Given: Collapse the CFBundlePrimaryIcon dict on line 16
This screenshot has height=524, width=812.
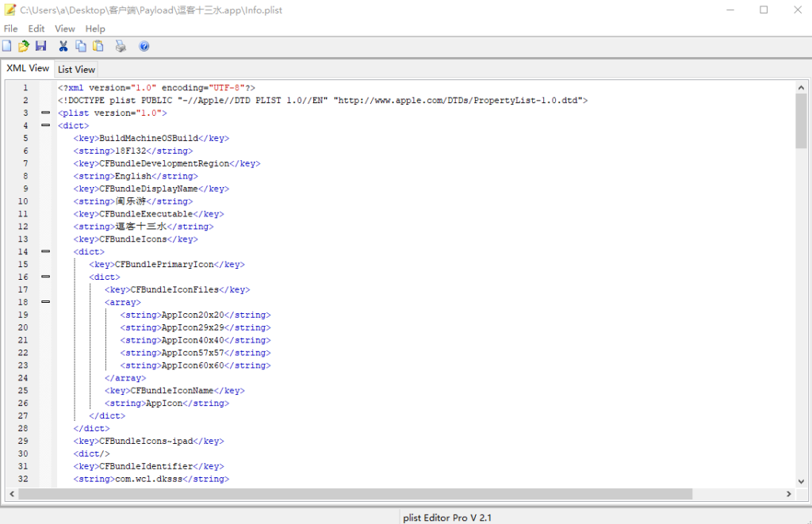Looking at the screenshot, I should coord(45,277).
